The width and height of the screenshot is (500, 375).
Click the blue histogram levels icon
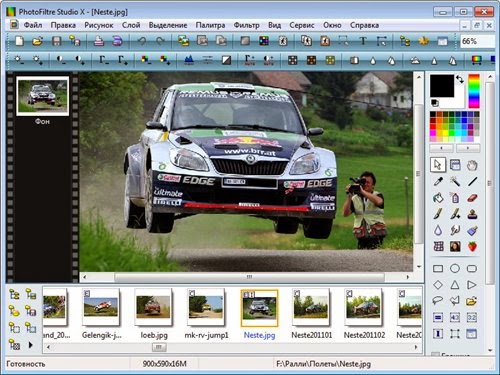click(x=189, y=60)
